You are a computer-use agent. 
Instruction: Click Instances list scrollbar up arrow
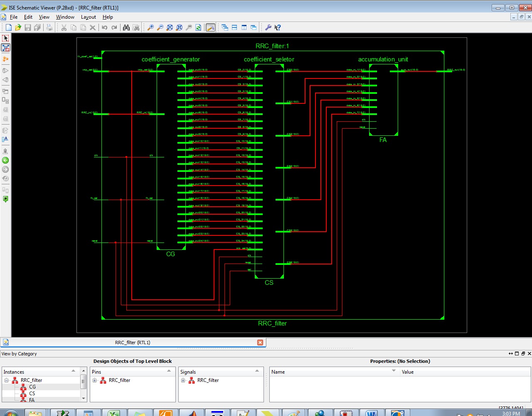(84, 370)
